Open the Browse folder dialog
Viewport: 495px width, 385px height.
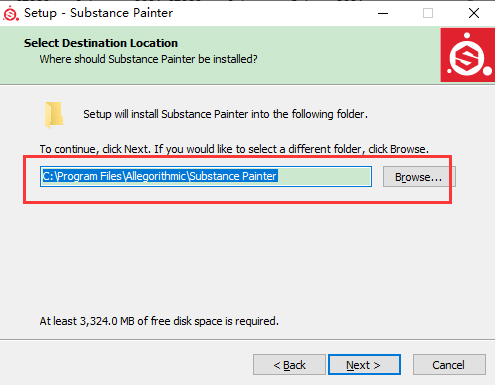tap(419, 177)
